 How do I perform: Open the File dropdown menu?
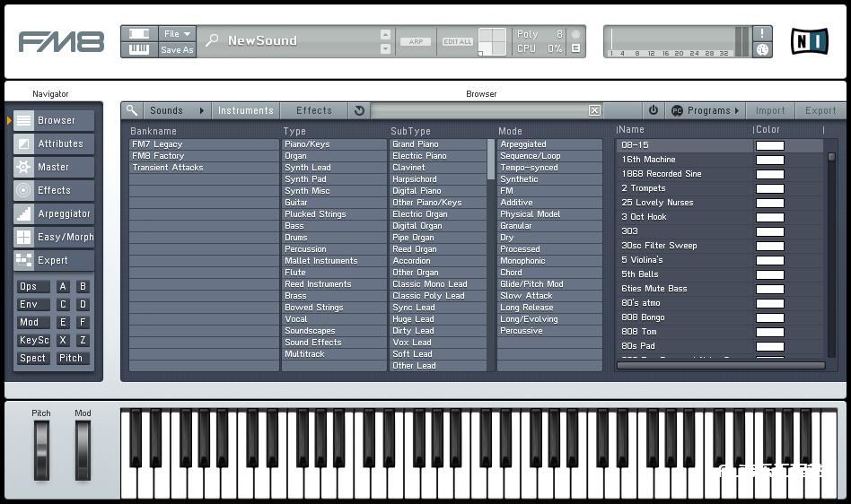[x=176, y=33]
